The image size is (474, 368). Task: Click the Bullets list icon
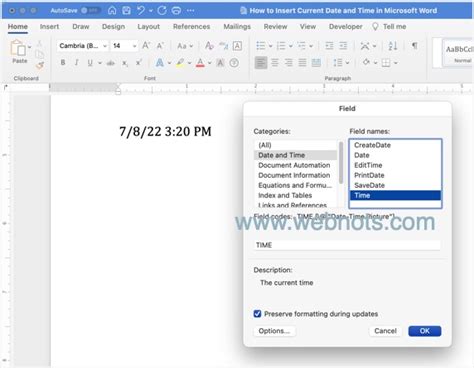pos(261,46)
